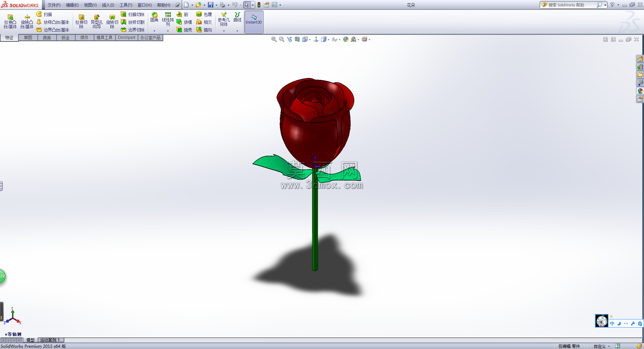The width and height of the screenshot is (644, 349).
Task: Expand the 线性阵列 pattern dropdown arrow
Action: click(x=168, y=31)
